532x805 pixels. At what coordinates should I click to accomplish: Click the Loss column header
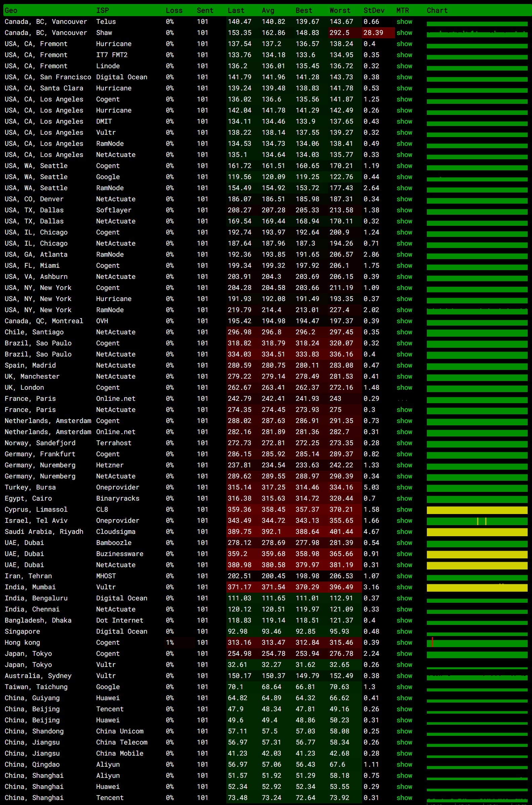[x=174, y=10]
